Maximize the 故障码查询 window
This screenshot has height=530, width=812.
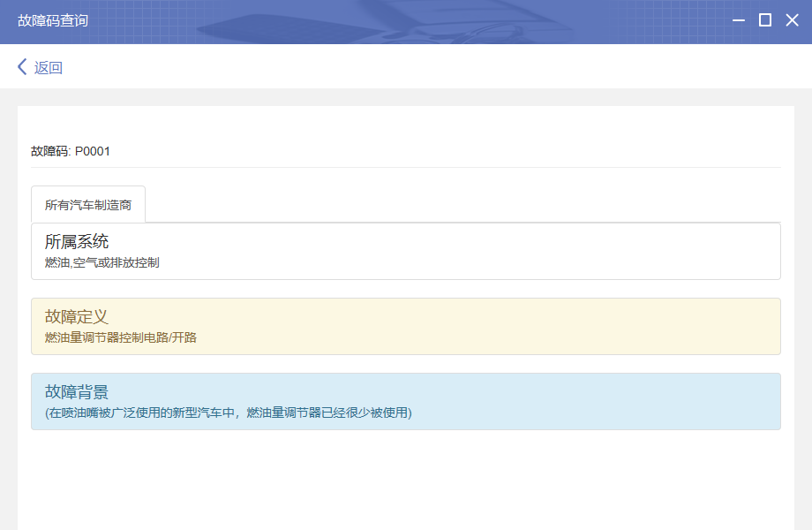coord(765,20)
